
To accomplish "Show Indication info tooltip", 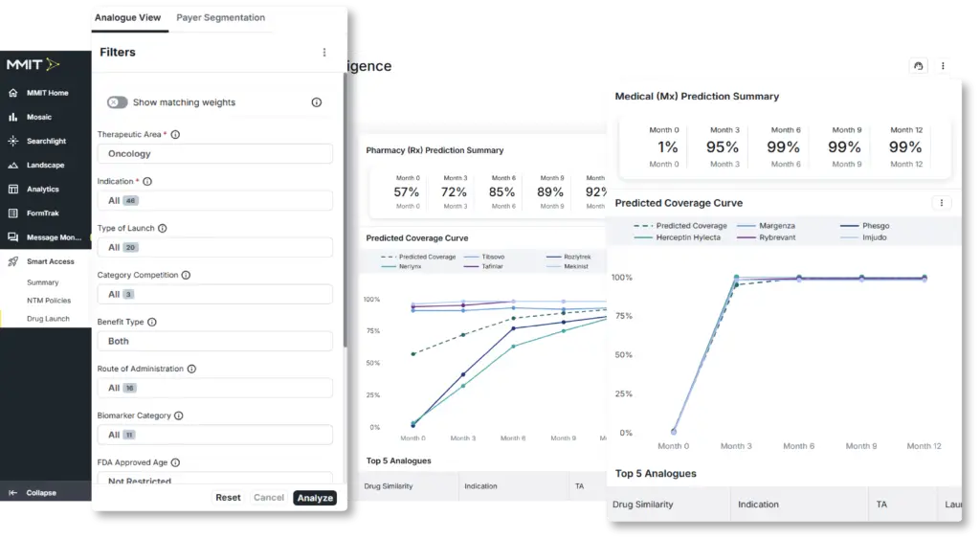I will tap(147, 181).
